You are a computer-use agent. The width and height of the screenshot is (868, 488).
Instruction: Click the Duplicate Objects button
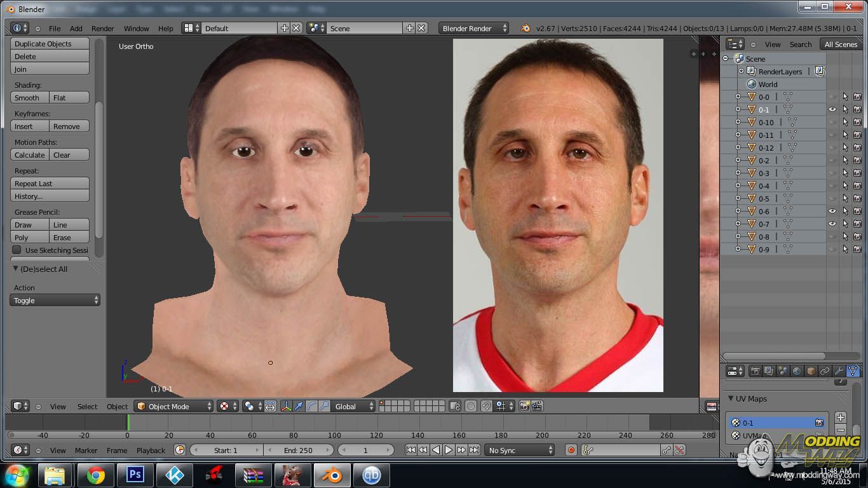(x=50, y=44)
